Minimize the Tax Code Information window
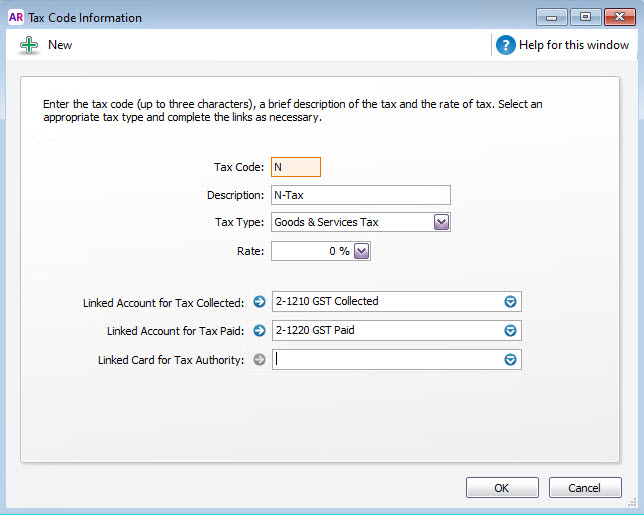This screenshot has height=515, width=644. click(552, 18)
